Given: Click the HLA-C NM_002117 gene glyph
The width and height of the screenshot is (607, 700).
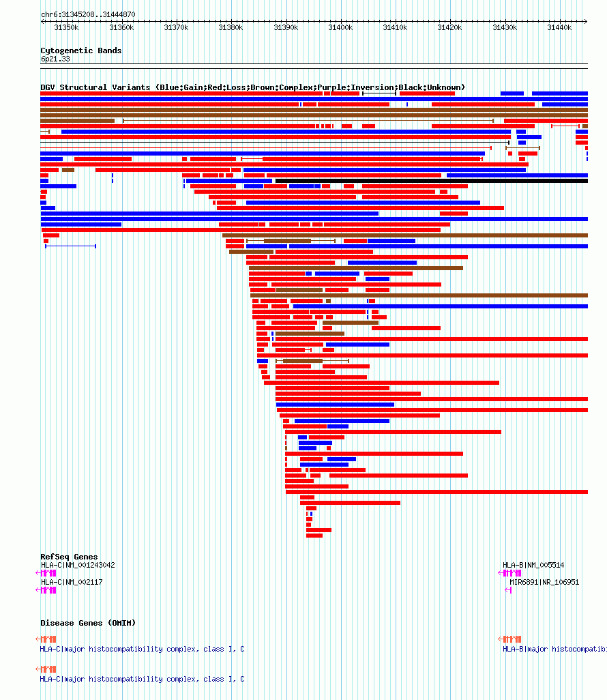Looking at the screenshot, I should (x=46, y=590).
